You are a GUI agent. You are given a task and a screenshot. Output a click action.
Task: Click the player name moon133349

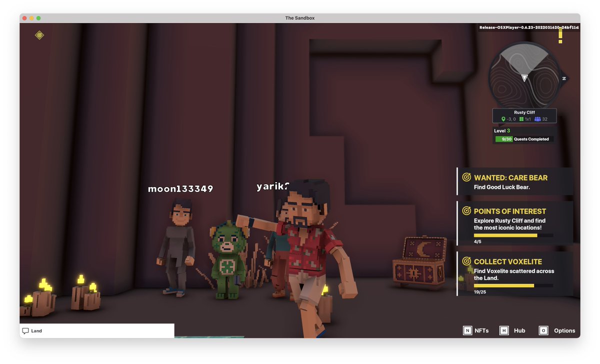180,189
